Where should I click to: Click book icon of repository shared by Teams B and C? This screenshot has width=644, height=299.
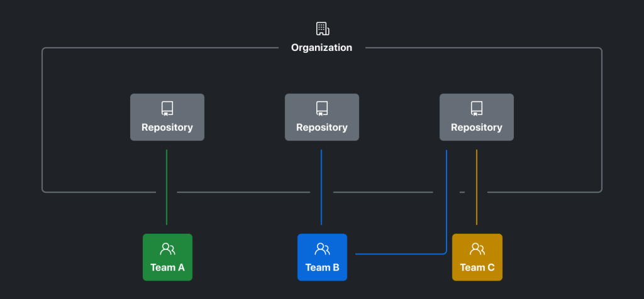click(x=477, y=109)
